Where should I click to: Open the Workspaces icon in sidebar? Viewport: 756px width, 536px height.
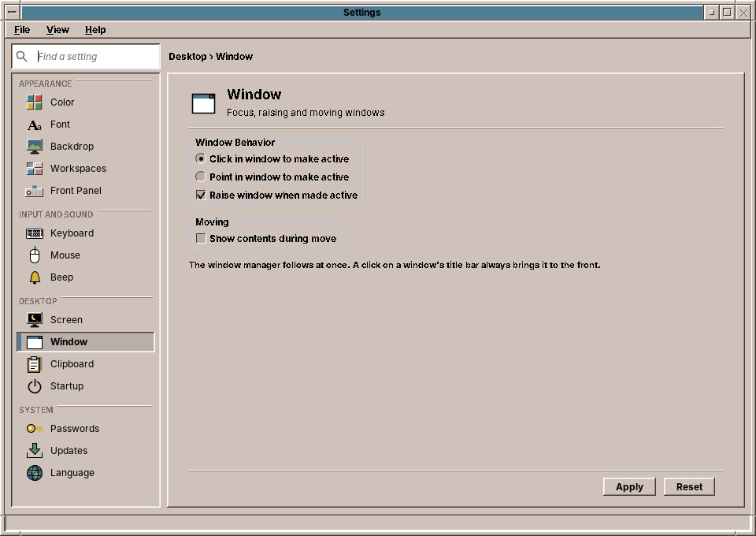(x=34, y=169)
